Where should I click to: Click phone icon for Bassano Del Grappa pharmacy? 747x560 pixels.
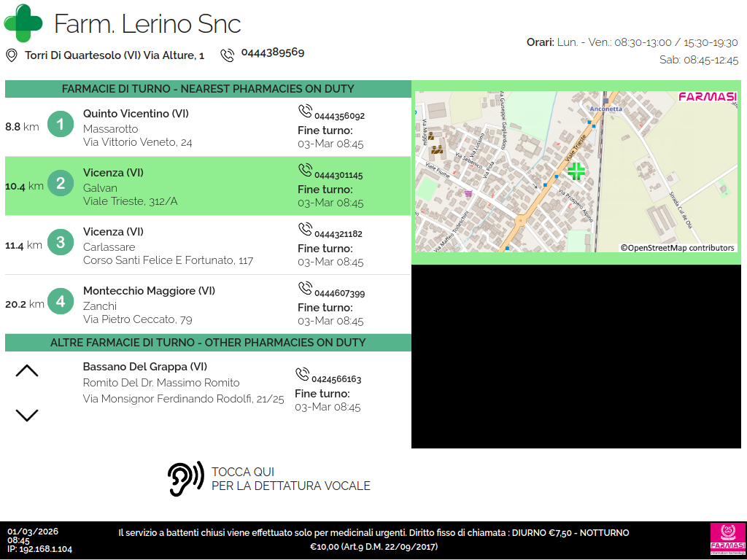click(302, 375)
